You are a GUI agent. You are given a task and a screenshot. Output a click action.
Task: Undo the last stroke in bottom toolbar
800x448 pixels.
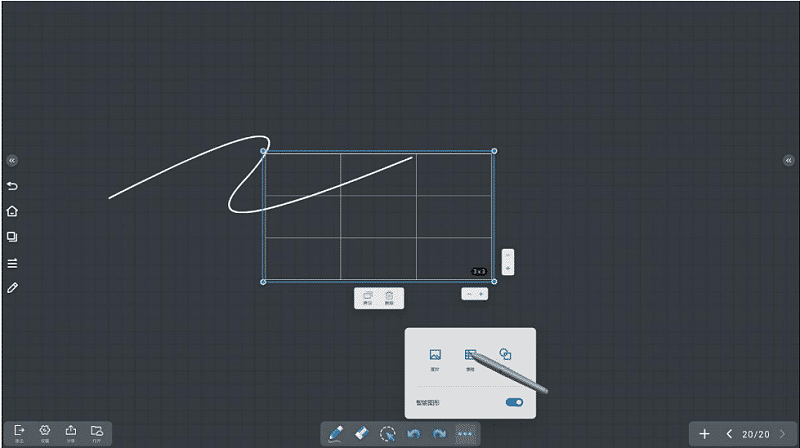[413, 434]
